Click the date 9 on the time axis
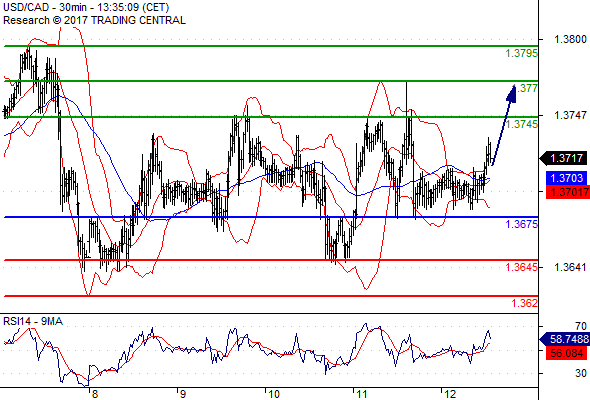 [x=182, y=394]
